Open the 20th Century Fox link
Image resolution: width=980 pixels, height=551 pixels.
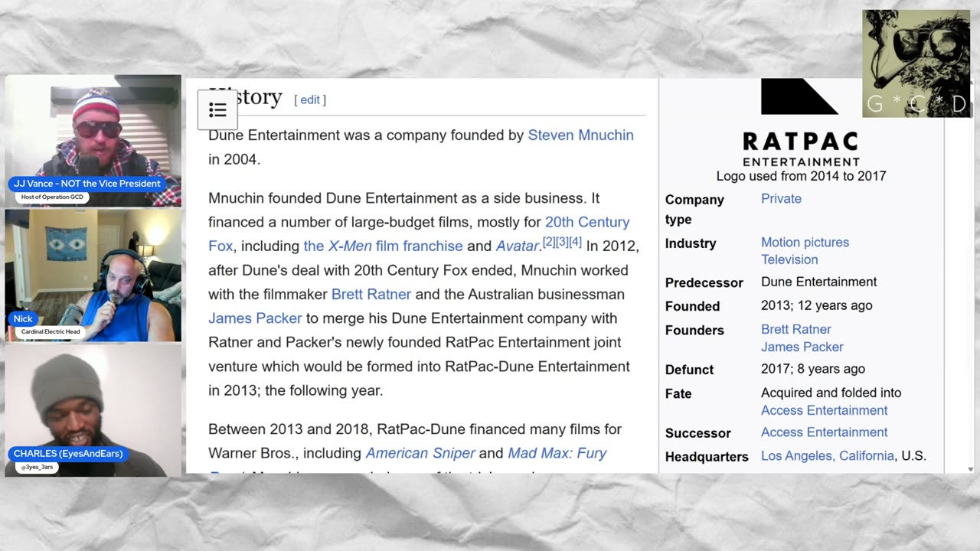point(419,233)
